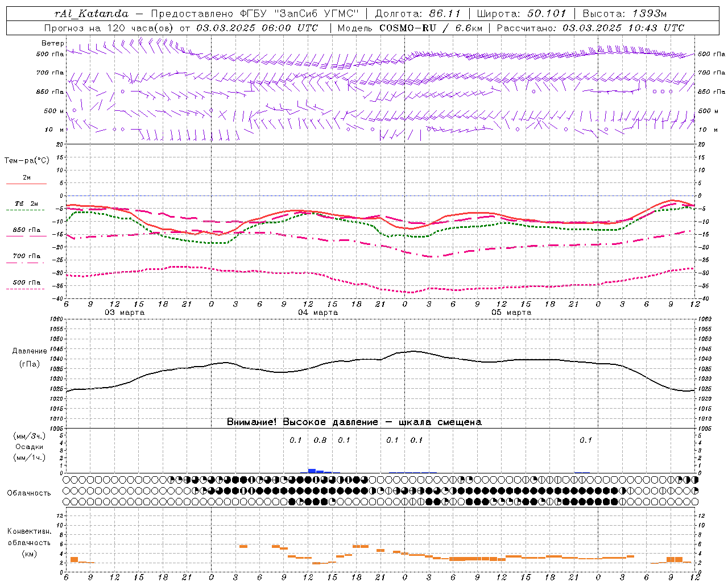Click the (мм/1ч.) precipitation unit label

click(30, 458)
